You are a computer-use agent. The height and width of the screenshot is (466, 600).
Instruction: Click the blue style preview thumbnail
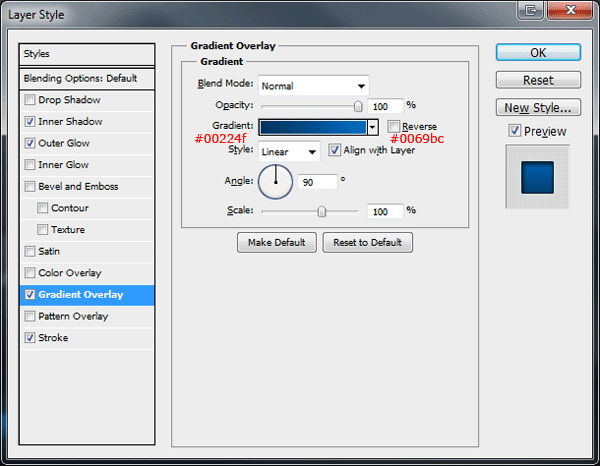point(537,177)
